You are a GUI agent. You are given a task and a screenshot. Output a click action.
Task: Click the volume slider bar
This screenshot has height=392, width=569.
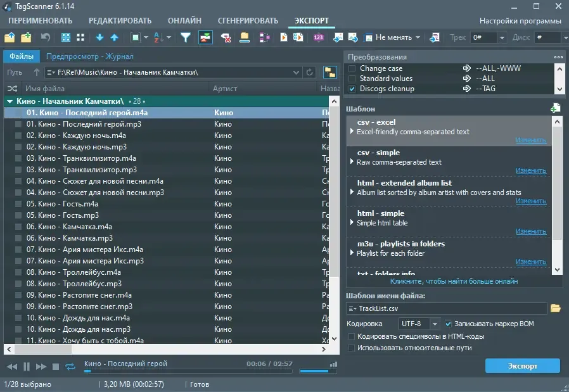point(314,371)
